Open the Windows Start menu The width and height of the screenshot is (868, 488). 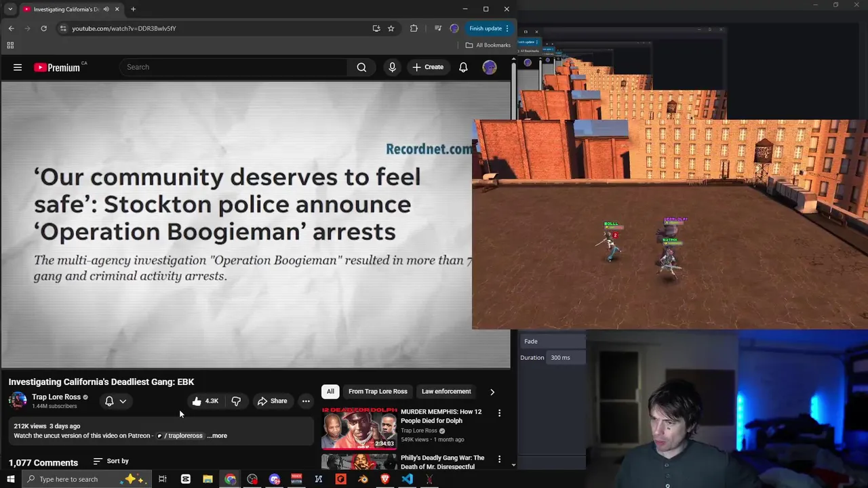[10, 479]
